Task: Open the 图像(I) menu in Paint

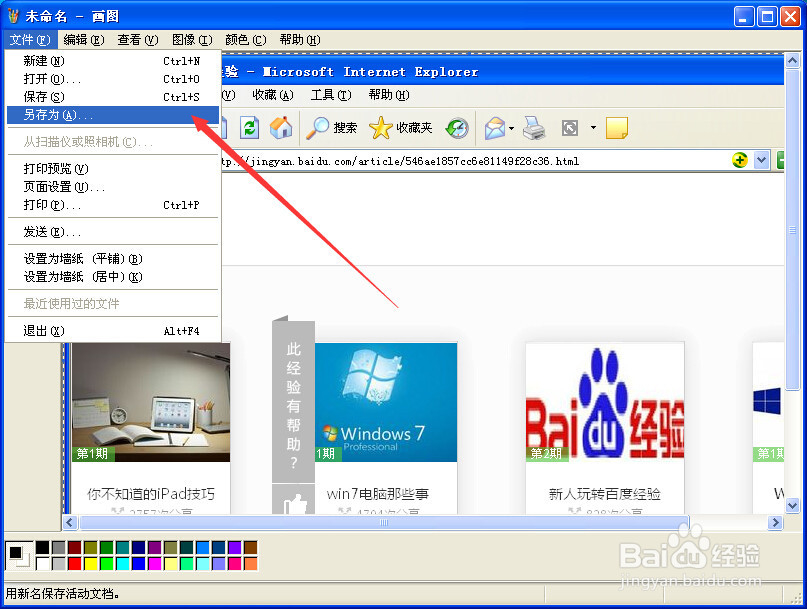Action: 191,40
